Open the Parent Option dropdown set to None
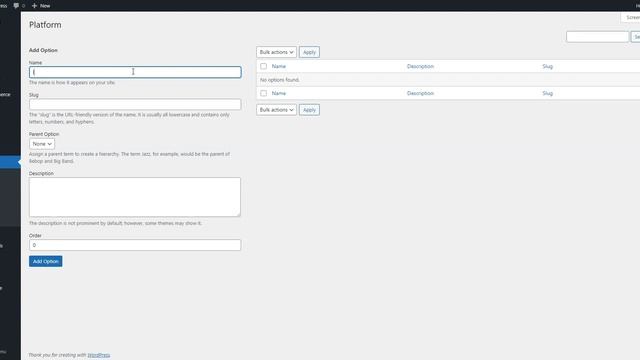The image size is (640, 360). [x=42, y=144]
